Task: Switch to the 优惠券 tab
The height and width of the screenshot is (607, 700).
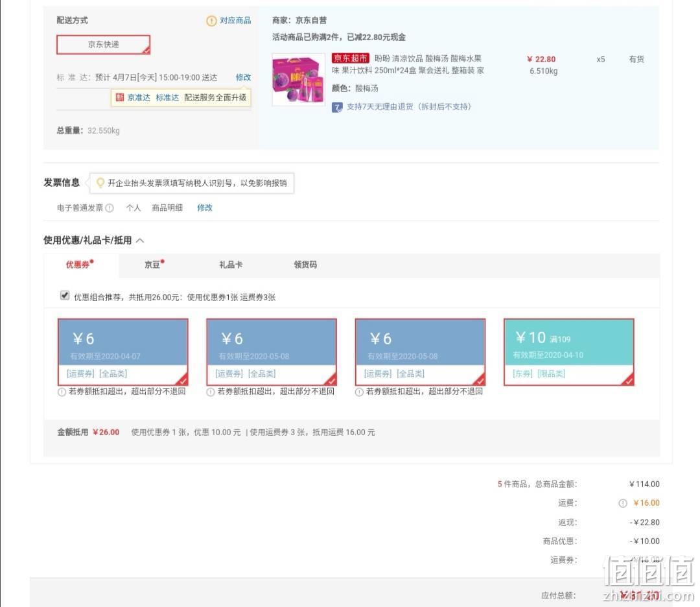Action: point(80,265)
